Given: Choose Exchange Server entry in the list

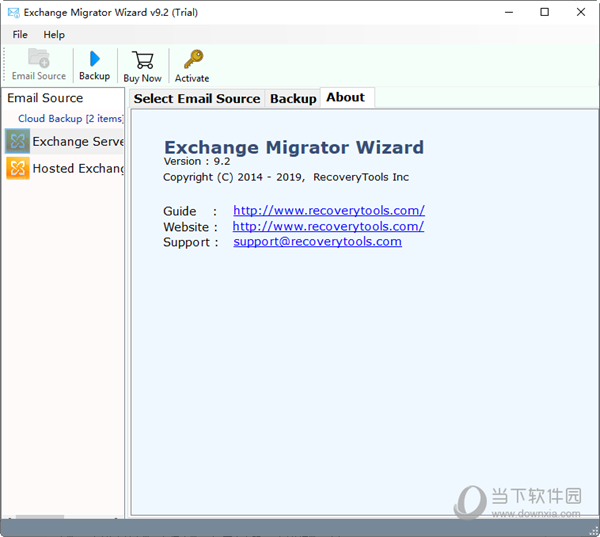Looking at the screenshot, I should [x=64, y=141].
